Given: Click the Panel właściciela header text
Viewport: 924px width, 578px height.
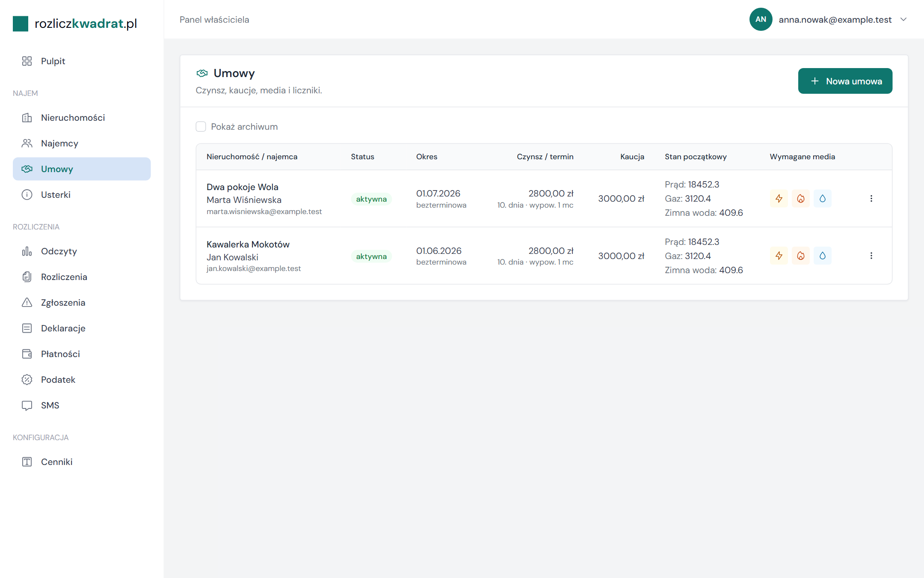Looking at the screenshot, I should tap(214, 20).
